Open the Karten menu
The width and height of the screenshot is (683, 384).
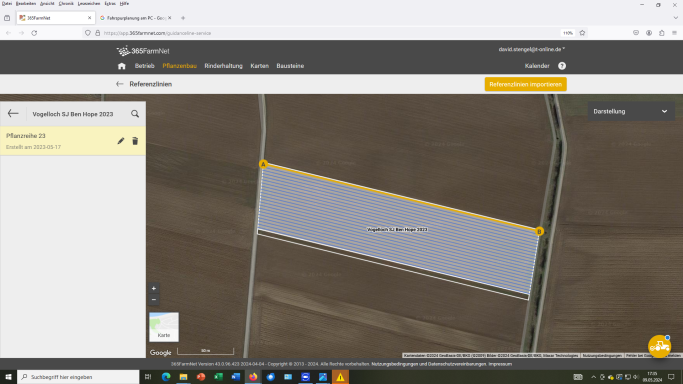260,66
